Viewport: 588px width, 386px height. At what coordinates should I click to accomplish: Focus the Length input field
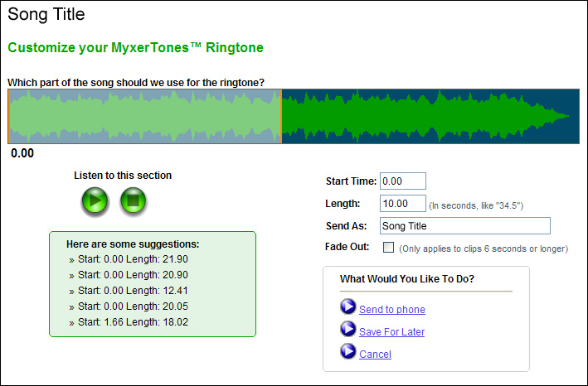coord(403,203)
